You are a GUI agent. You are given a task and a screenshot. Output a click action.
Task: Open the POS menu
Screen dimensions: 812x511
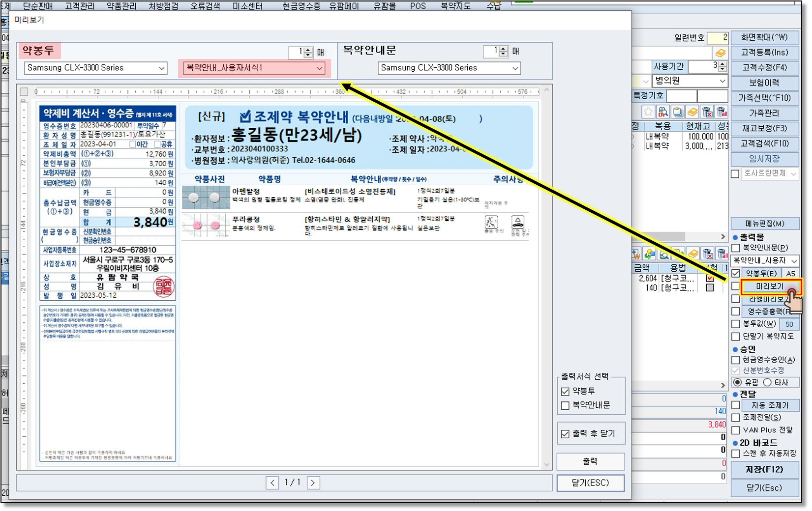418,6
